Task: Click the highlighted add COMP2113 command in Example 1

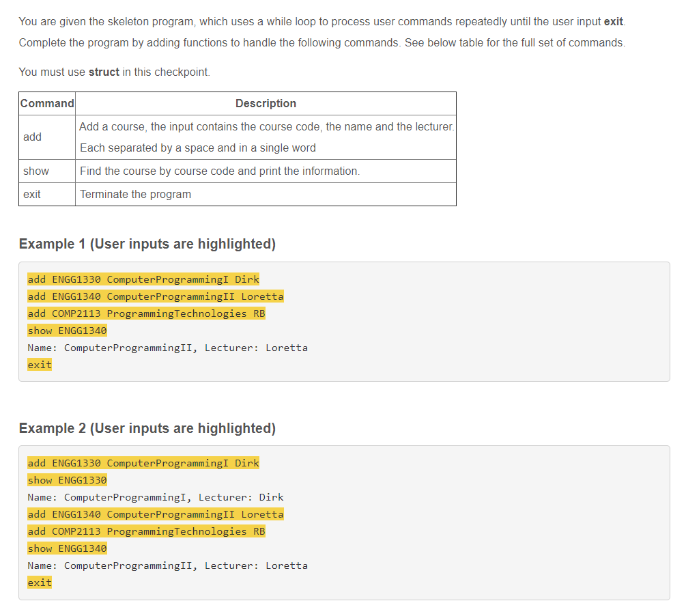Action: [146, 313]
